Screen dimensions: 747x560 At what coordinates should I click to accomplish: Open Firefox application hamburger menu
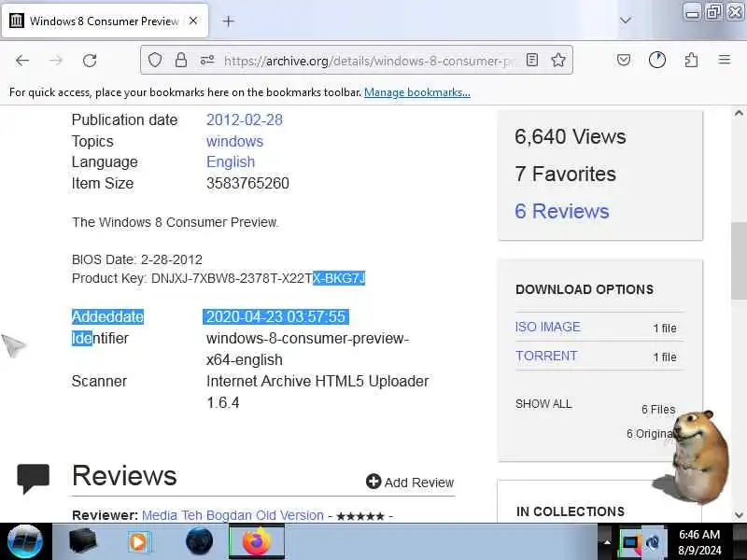tap(725, 60)
